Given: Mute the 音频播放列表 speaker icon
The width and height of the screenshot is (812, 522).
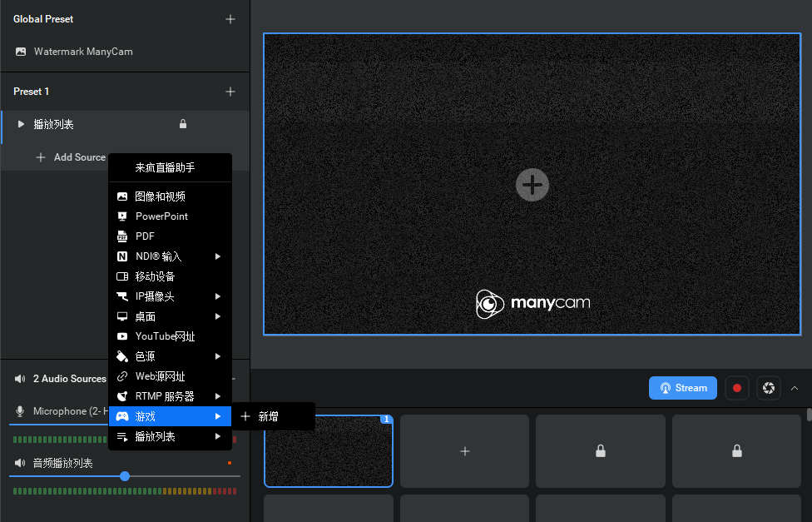Looking at the screenshot, I should click(x=20, y=463).
